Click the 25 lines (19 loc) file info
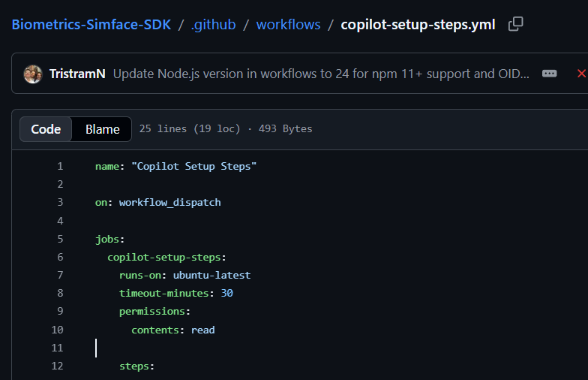 coord(190,129)
